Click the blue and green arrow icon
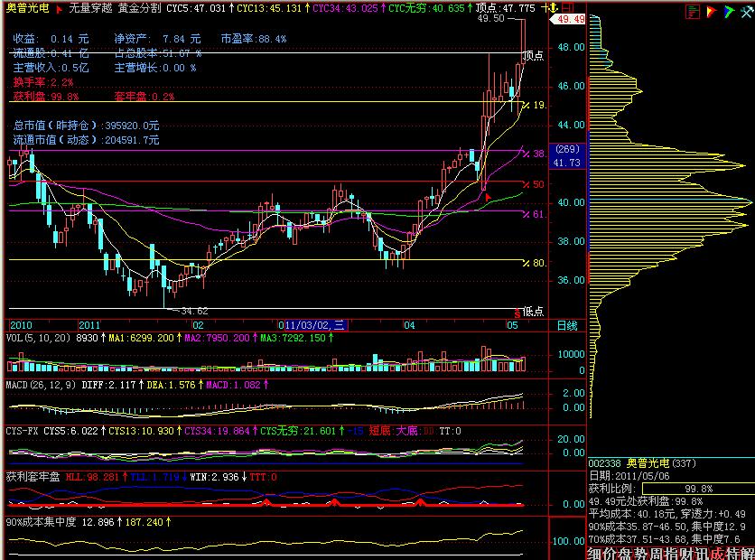The image size is (755, 560). 729,12
